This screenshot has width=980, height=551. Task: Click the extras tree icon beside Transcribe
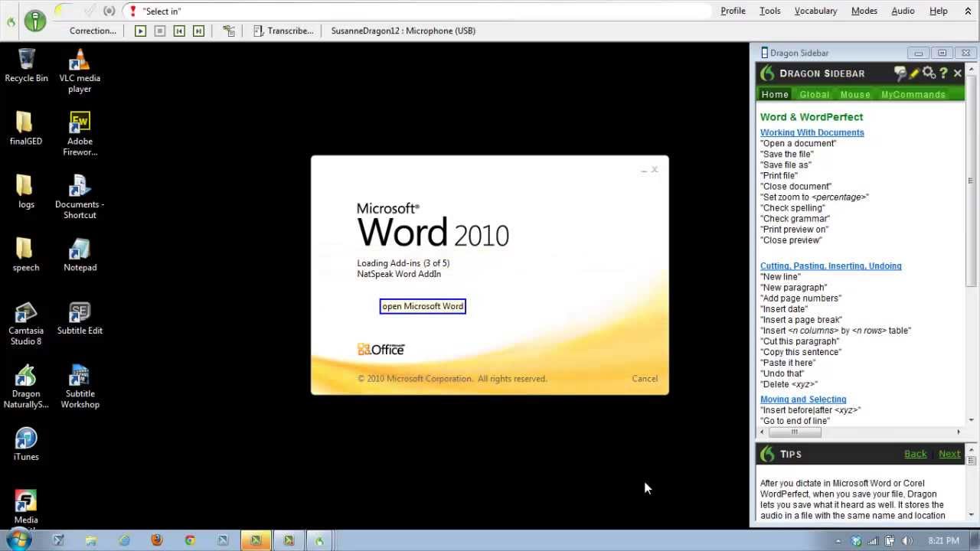coord(229,31)
